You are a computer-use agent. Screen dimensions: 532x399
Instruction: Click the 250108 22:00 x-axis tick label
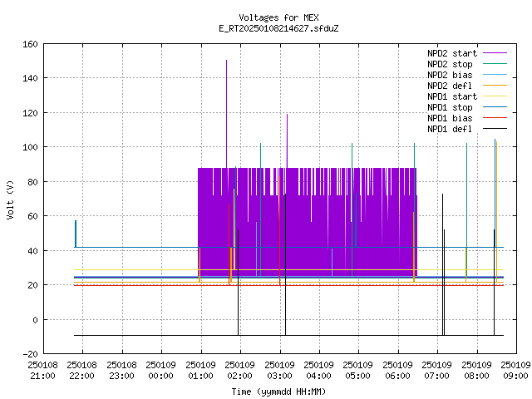click(82, 371)
